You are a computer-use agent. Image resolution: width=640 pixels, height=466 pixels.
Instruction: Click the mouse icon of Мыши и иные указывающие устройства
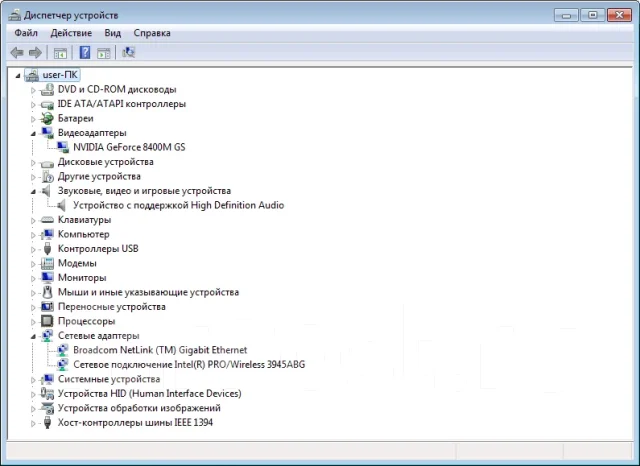(47, 292)
